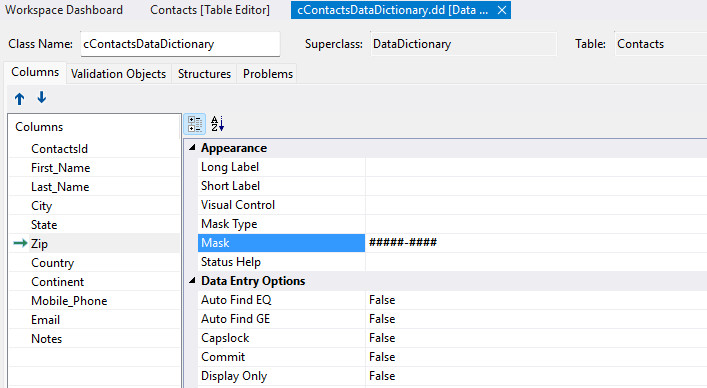Click the Class Name input field
The height and width of the screenshot is (388, 707).
(180, 44)
